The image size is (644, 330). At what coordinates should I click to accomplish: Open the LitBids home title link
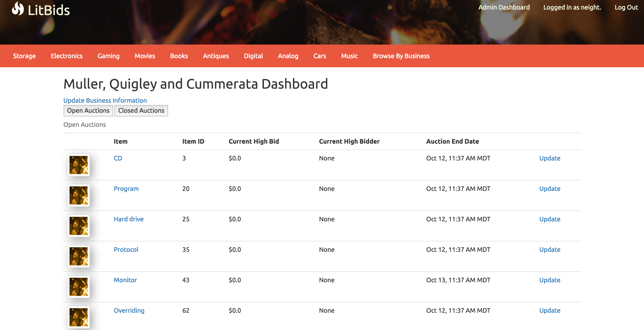point(49,10)
